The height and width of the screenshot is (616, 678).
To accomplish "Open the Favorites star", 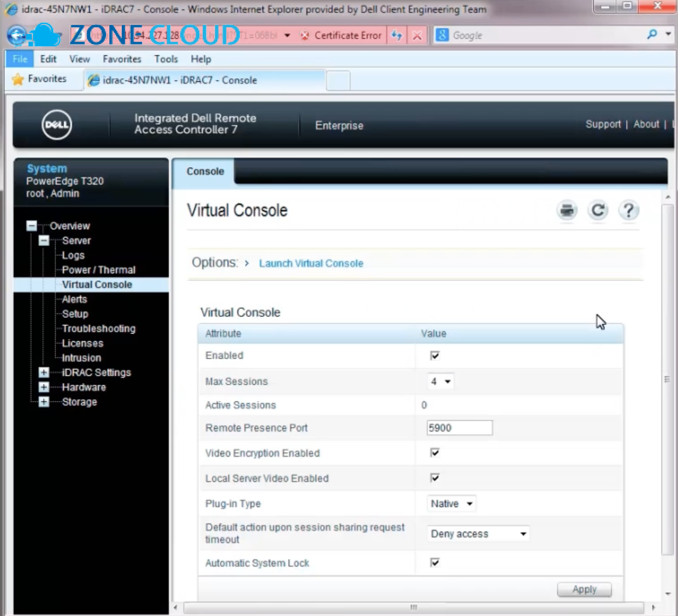I will click(18, 79).
